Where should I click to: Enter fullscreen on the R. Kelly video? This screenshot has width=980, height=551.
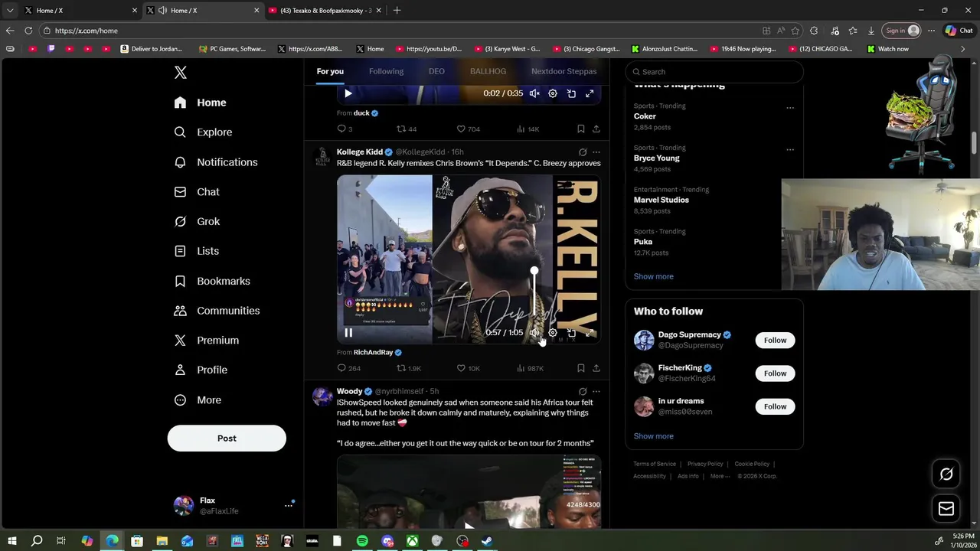(590, 333)
